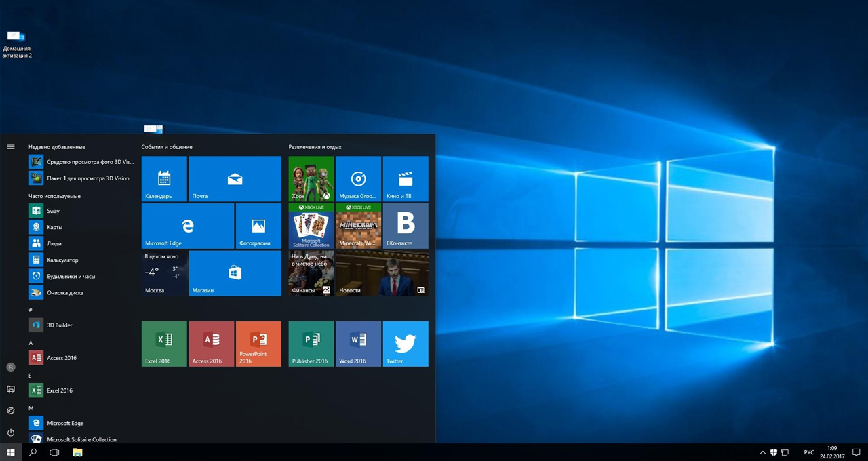Select the 'Домашняя активация 2' desktop shortcut
Screen dimensions: 868x461
click(x=16, y=44)
